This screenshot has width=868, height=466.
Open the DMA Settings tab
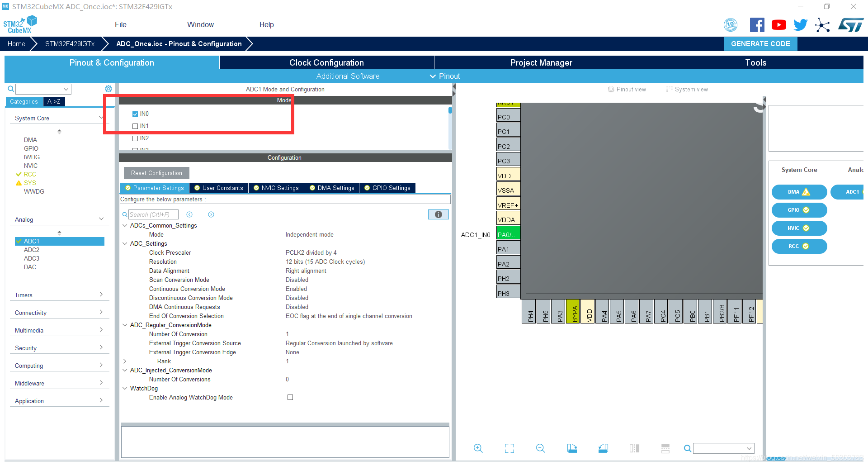[332, 188]
